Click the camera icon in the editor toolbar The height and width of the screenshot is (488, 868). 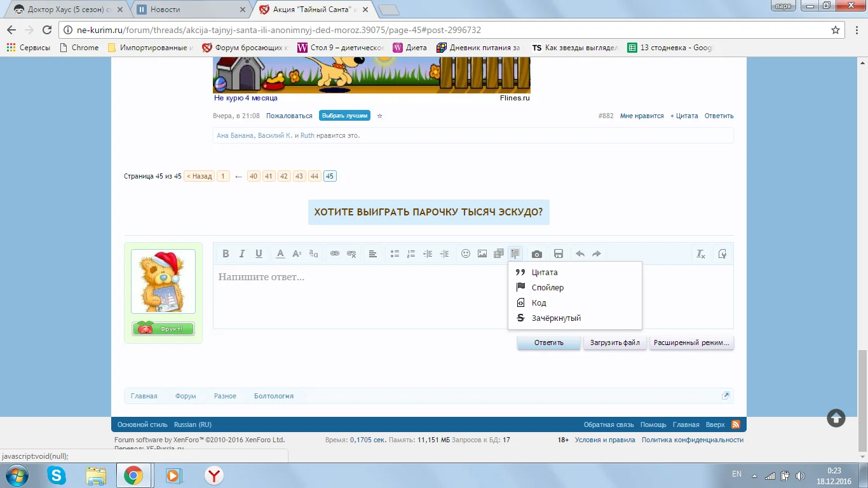click(537, 254)
